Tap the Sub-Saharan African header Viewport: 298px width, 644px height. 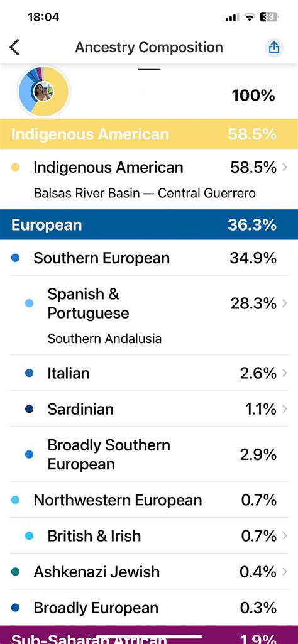coord(149,635)
